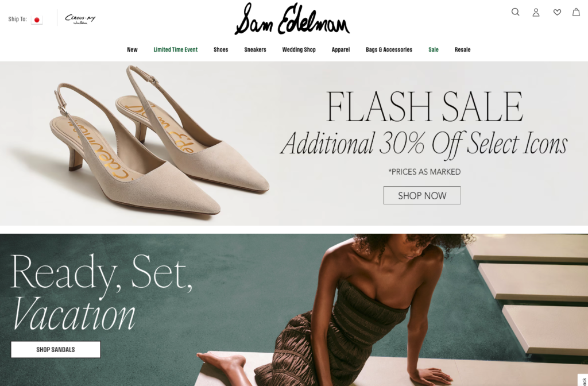This screenshot has width=588, height=386.
Task: Visit the Circus NY brand logo
Action: [80, 19]
